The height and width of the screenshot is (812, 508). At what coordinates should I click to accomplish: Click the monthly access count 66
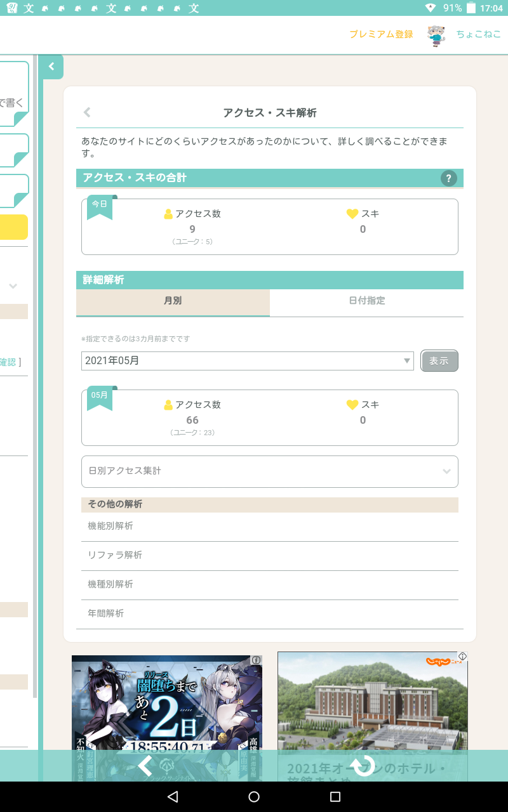click(192, 421)
